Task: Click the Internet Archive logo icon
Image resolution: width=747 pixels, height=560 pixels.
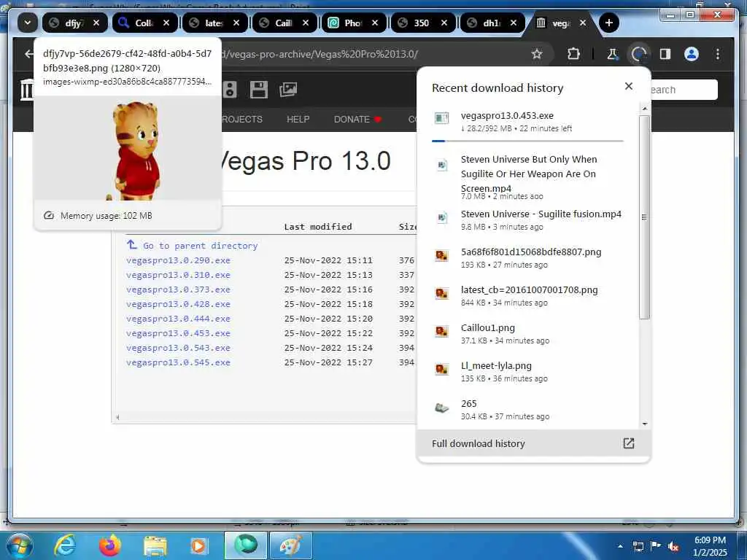Action: click(27, 90)
